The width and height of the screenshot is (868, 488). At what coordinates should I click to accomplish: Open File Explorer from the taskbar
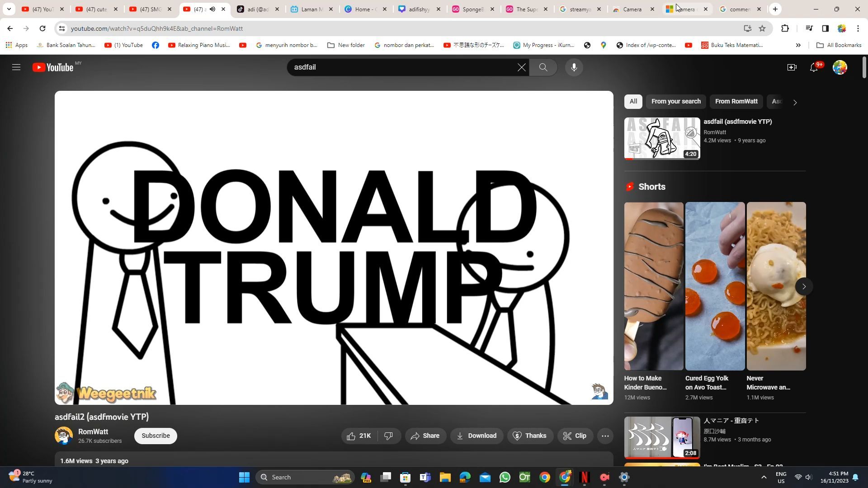(445, 477)
